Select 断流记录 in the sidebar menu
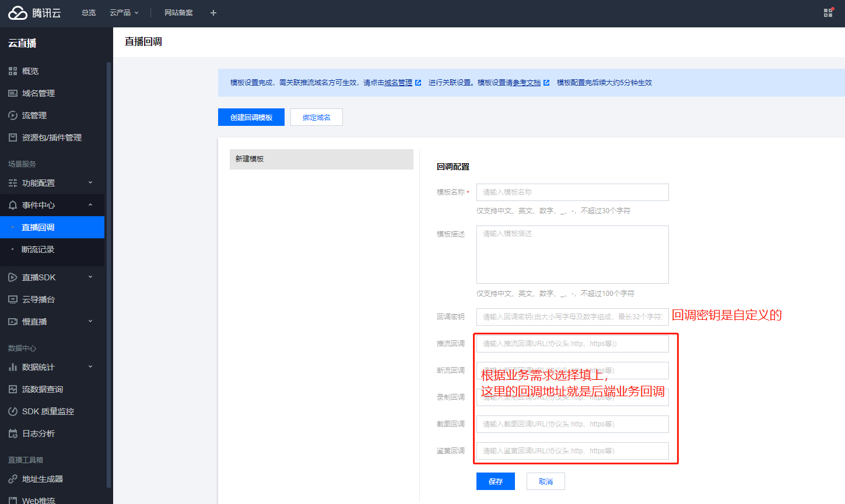Screen dimensions: 845x504 click(38, 249)
